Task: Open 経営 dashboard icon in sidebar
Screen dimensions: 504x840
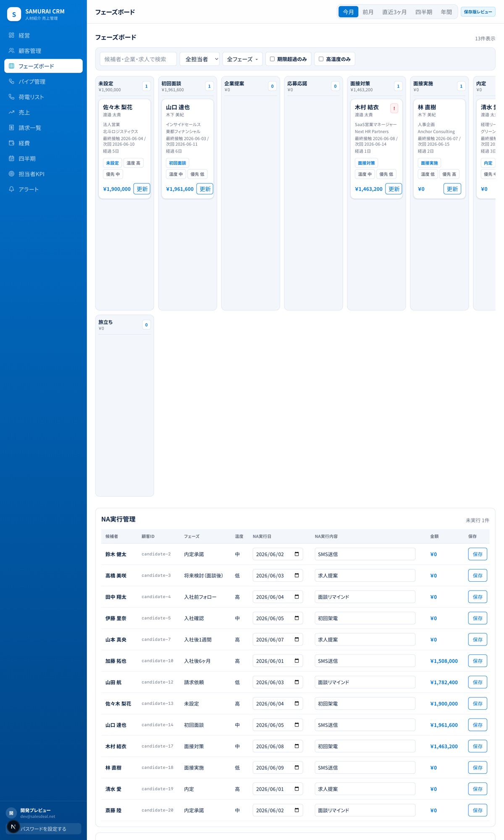Action: click(x=11, y=35)
